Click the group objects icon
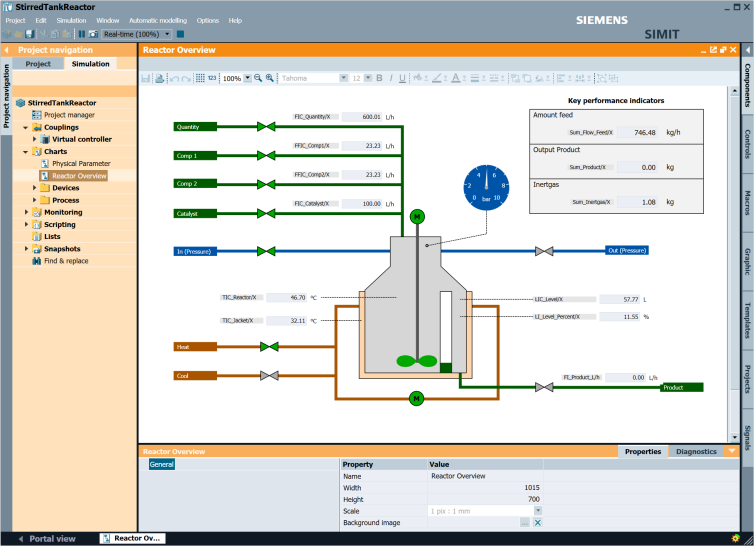This screenshot has height=546, width=754. click(602, 78)
